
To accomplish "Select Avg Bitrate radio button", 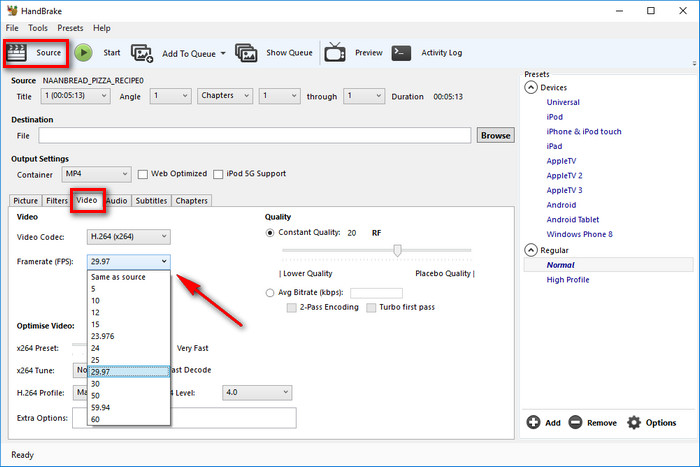I will point(270,293).
